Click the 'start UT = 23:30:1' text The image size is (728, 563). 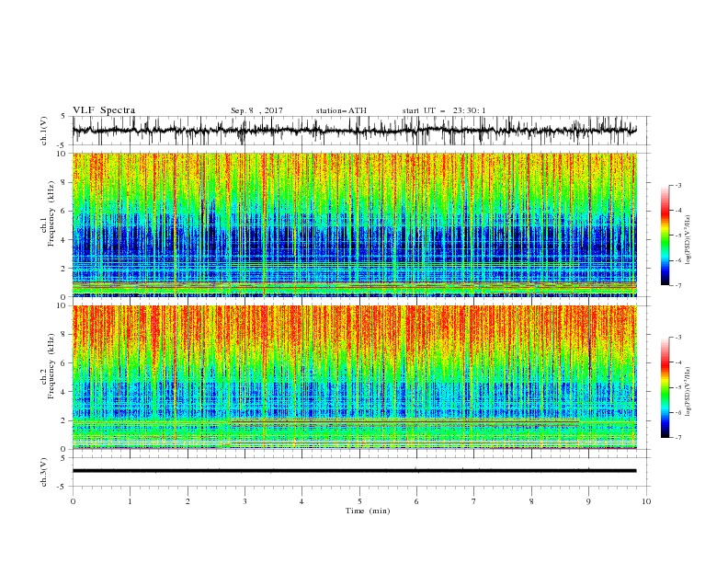444,110
